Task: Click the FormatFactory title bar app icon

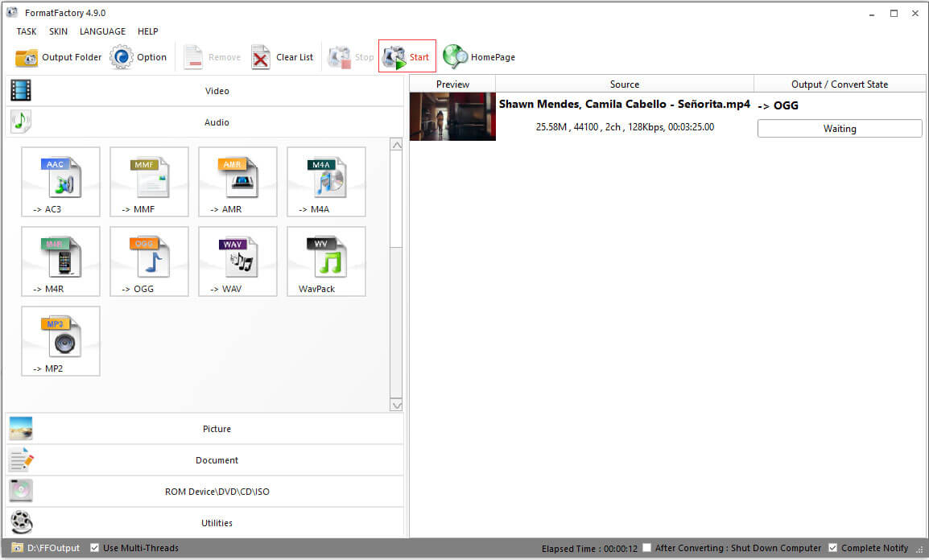Action: coord(12,12)
